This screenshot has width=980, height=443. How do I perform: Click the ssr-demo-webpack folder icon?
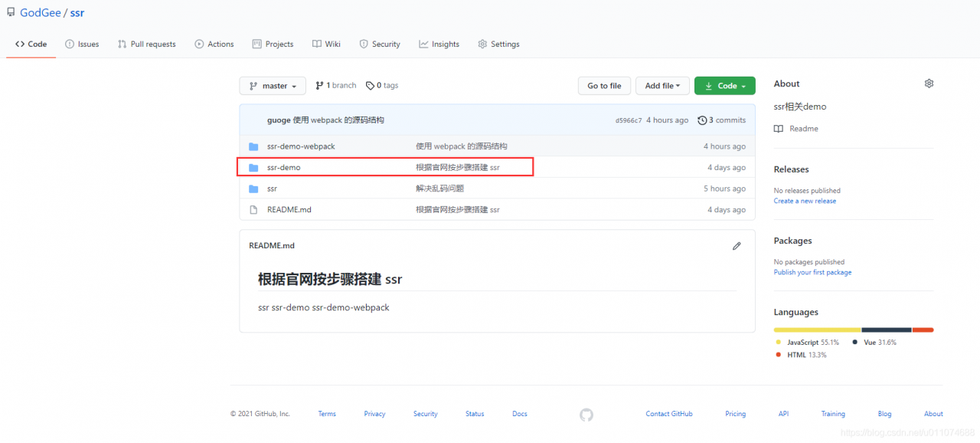[x=253, y=146]
